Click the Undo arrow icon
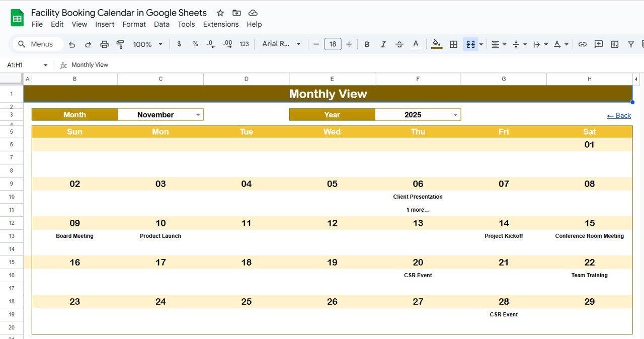Screen dimensions: 644x339 72,44
